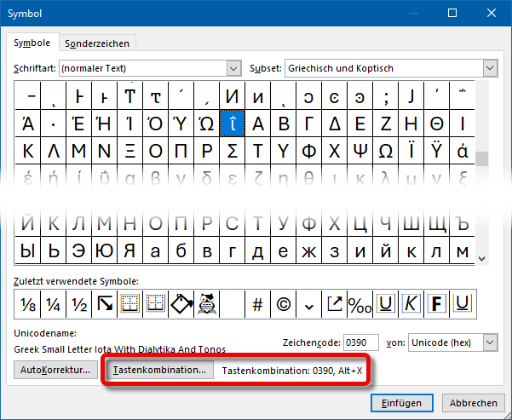
Task: Pick the one-half fraction from recently used symbols
Action: point(78,304)
